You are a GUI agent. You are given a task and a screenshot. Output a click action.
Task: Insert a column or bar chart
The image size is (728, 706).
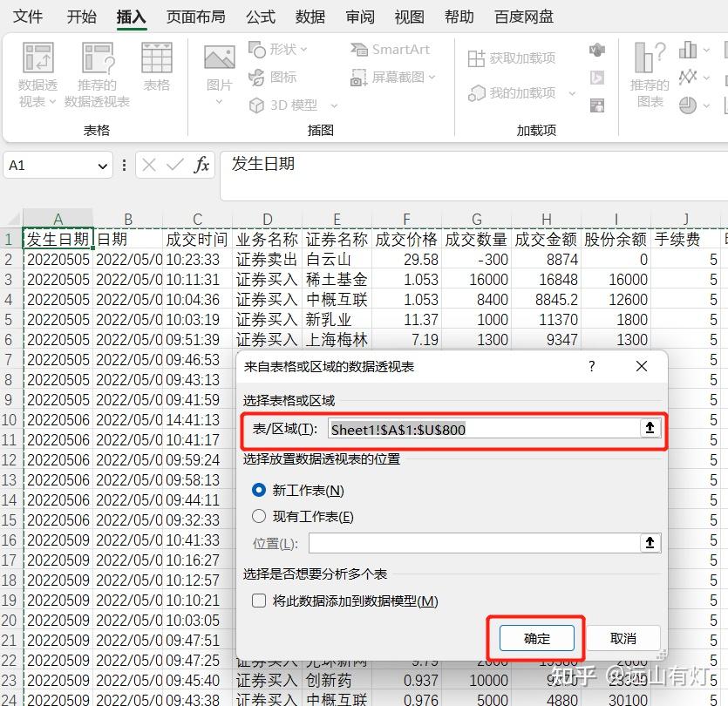pyautogui.click(x=688, y=50)
